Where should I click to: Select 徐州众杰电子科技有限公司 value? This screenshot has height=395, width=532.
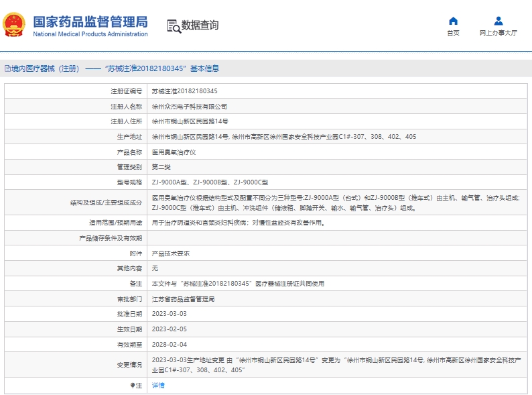tap(190, 107)
